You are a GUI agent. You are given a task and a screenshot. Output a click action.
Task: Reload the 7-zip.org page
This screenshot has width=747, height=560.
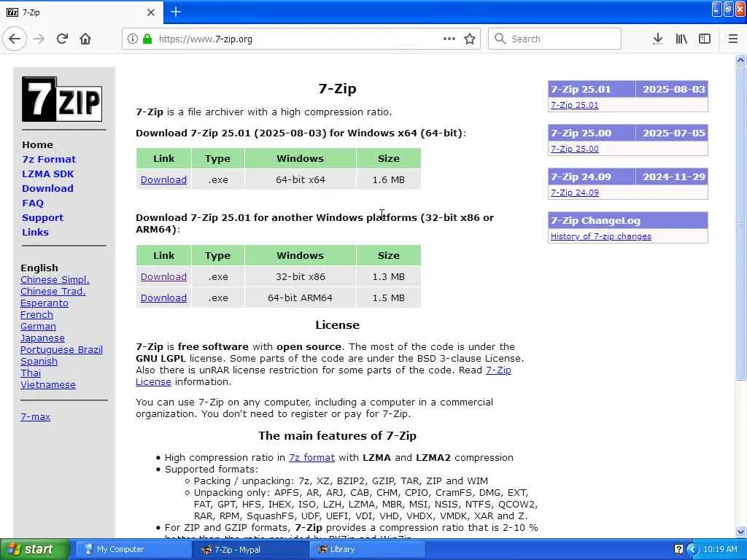click(x=62, y=39)
